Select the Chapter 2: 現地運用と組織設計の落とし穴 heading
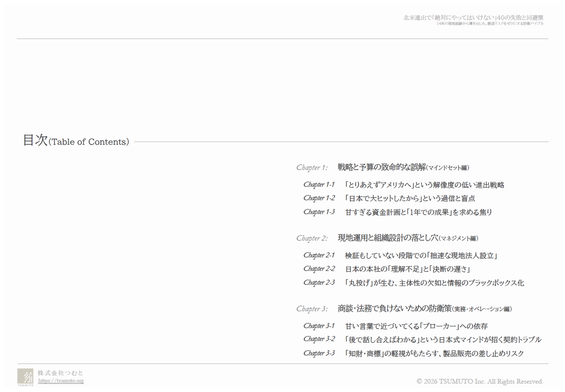 388,238
